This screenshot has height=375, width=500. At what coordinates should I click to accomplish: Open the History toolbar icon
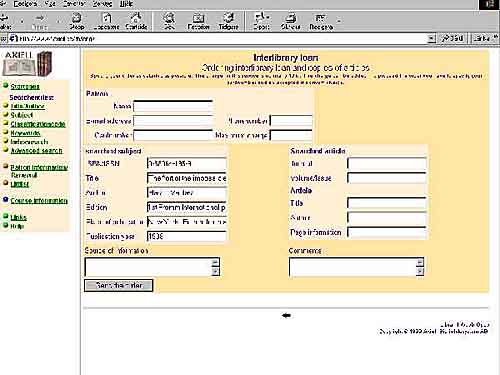click(x=228, y=18)
